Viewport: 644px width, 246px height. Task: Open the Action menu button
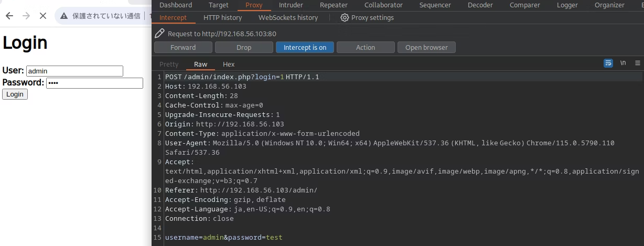coord(366,47)
